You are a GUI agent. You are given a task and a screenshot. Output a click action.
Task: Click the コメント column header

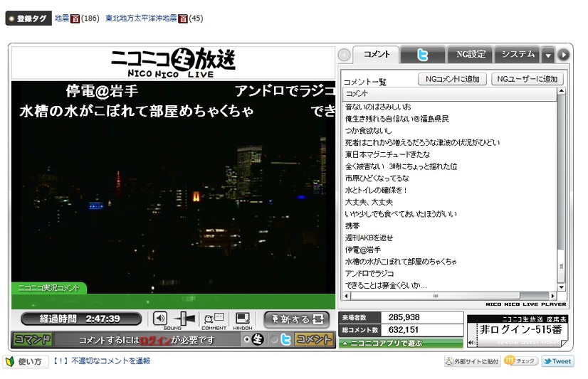coord(450,94)
